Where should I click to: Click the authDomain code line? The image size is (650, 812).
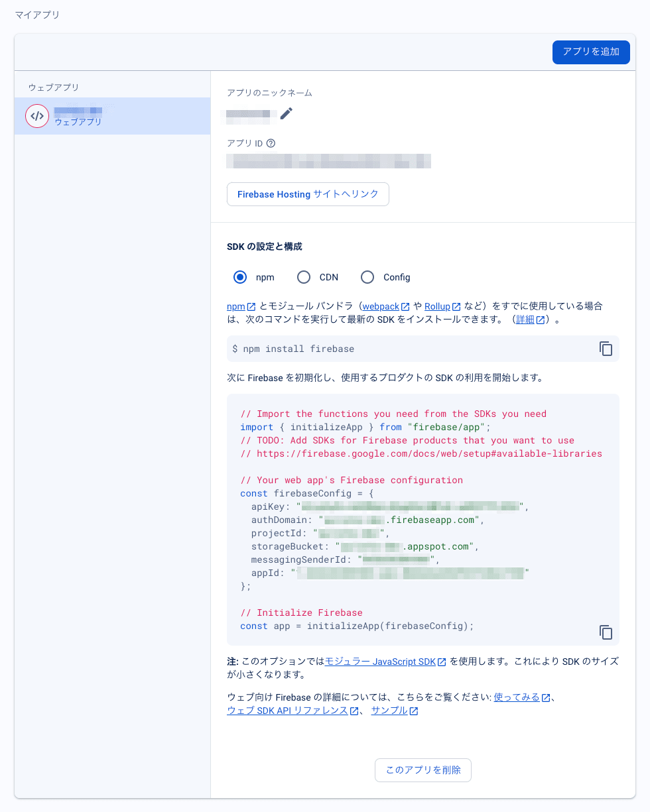368,520
